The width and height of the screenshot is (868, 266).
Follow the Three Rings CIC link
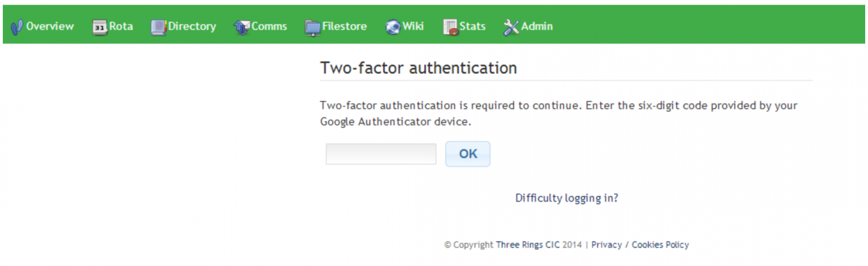528,245
